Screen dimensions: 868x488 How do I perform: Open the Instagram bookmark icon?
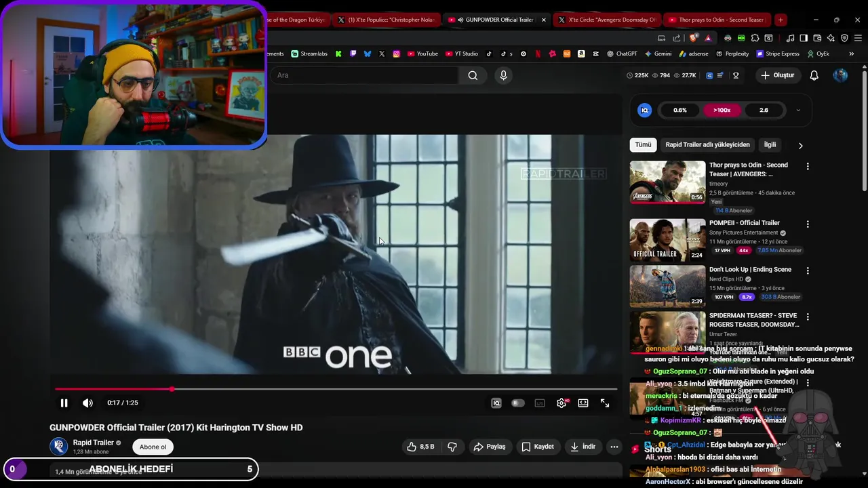click(397, 54)
